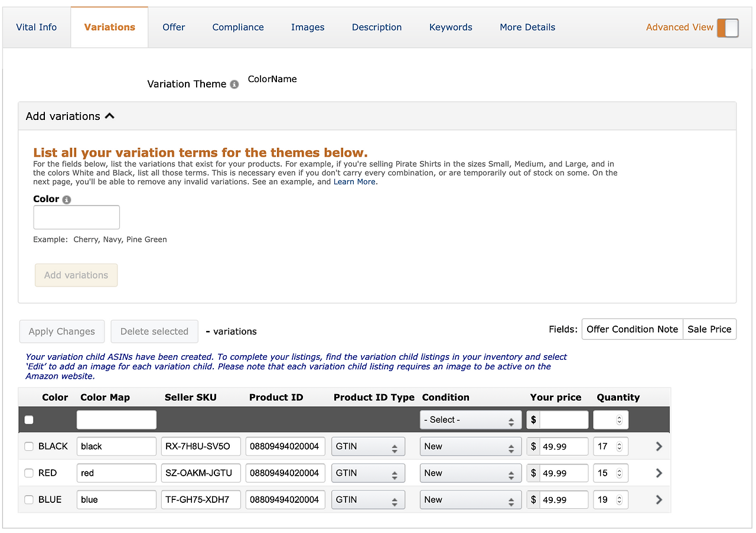This screenshot has height=533, width=756.
Task: Toggle the Sale Price field button
Action: click(x=709, y=329)
